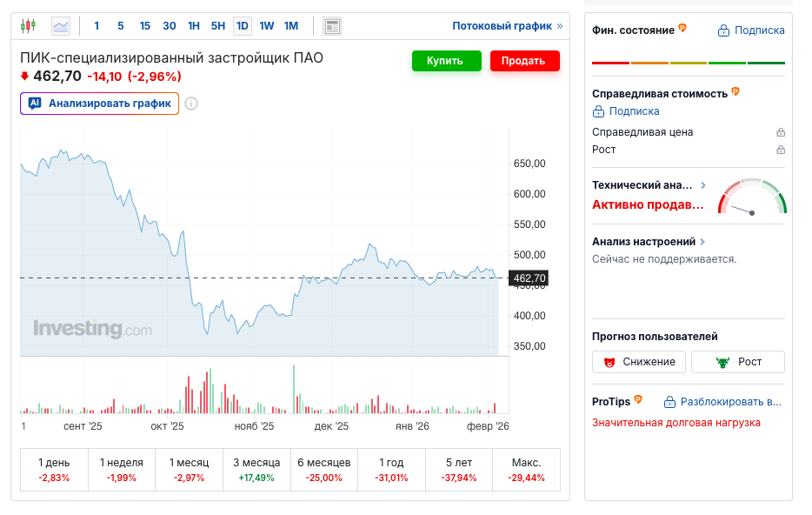The height and width of the screenshot is (515, 812).
Task: Select the 15 minute interval
Action: (x=145, y=26)
